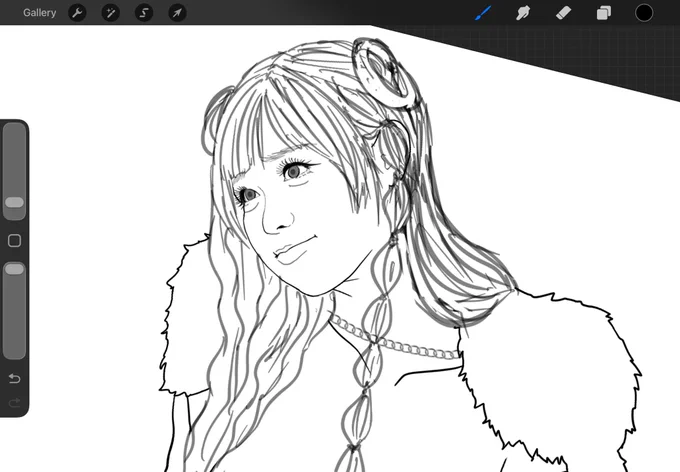Activate the Transform arrow tool

pyautogui.click(x=177, y=13)
